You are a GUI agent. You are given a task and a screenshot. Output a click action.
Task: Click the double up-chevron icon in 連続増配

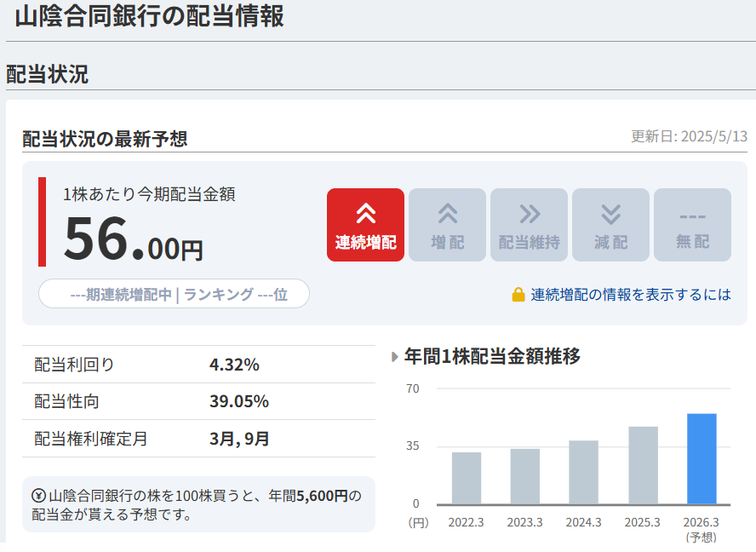pyautogui.click(x=366, y=213)
